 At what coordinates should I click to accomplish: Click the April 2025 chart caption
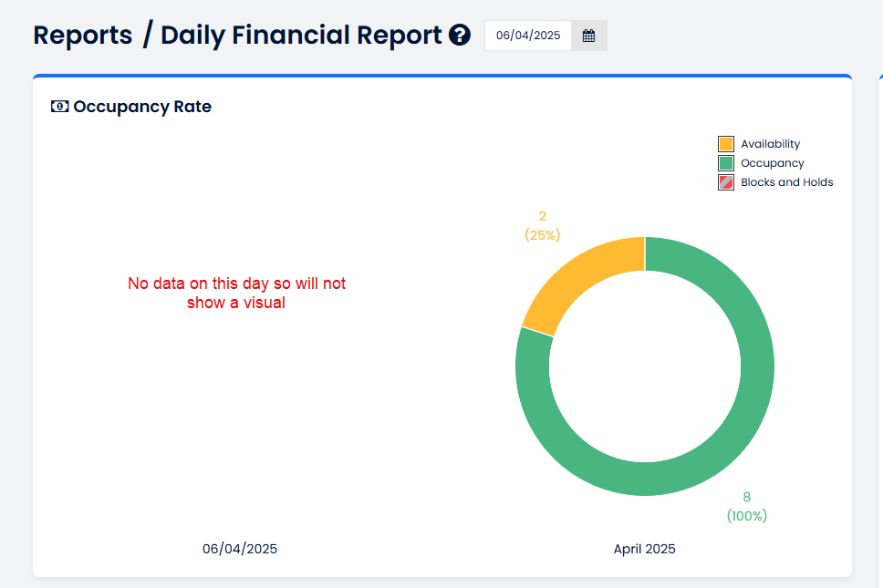(x=644, y=549)
